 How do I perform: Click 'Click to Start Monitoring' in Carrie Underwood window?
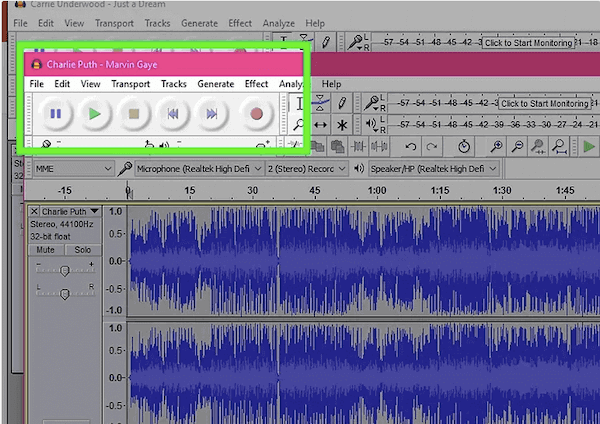tap(528, 43)
